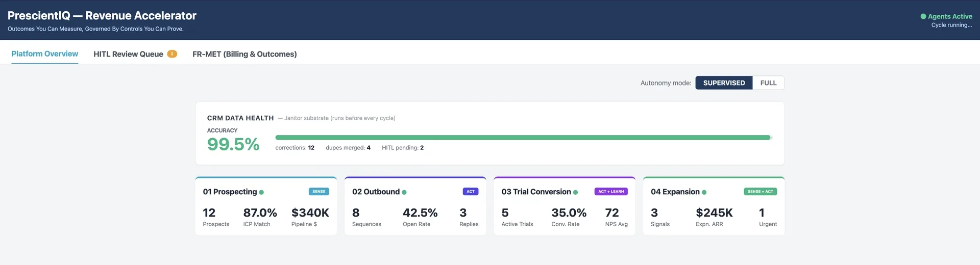Open the 03 Trial Conversion card title
This screenshot has height=265, width=980.
point(536,192)
